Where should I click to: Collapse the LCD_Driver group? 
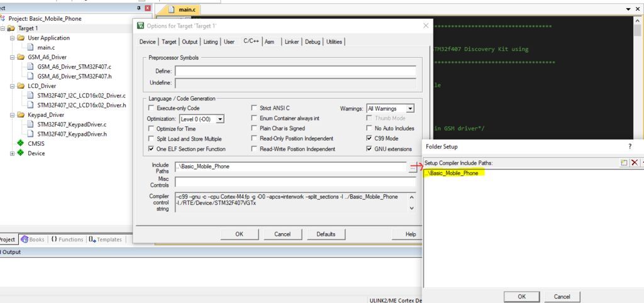pyautogui.click(x=12, y=86)
